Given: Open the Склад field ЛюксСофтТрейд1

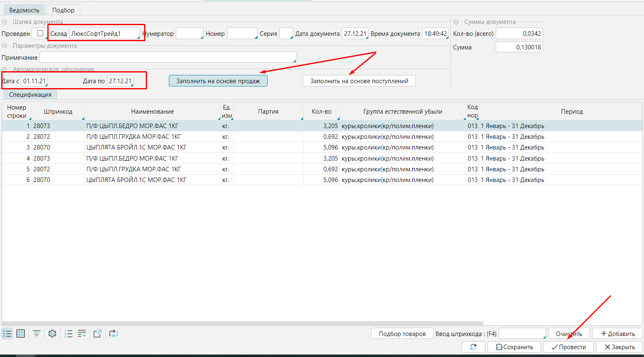Looking at the screenshot, I should point(105,34).
